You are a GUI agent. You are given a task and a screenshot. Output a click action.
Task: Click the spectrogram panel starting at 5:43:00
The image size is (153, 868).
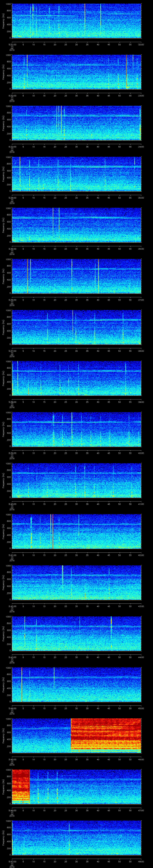[x=77, y=633]
